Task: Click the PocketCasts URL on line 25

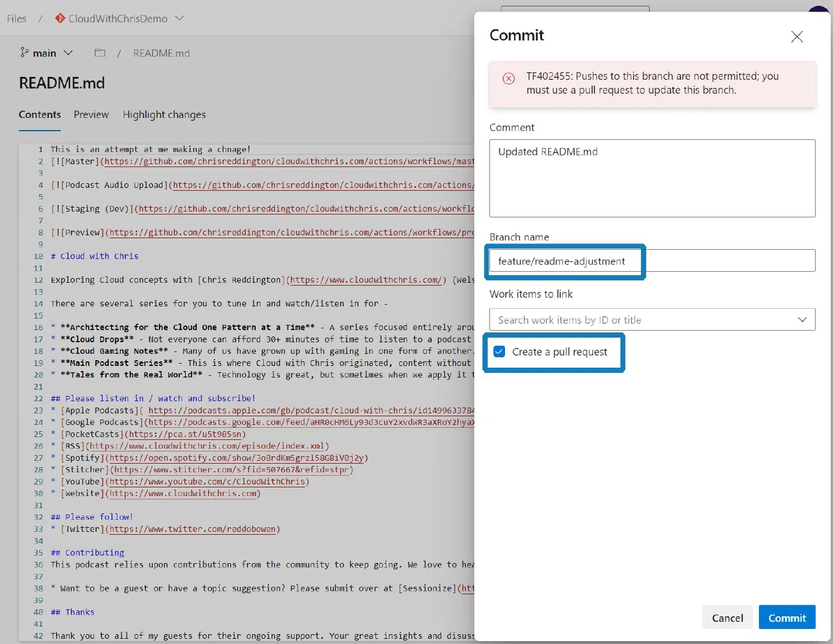Action: pyautogui.click(x=185, y=434)
